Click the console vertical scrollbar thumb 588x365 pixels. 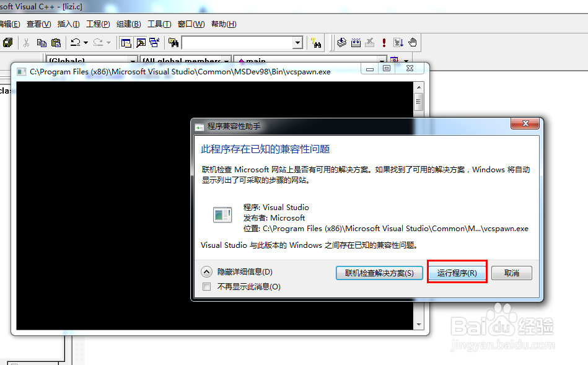click(x=419, y=102)
